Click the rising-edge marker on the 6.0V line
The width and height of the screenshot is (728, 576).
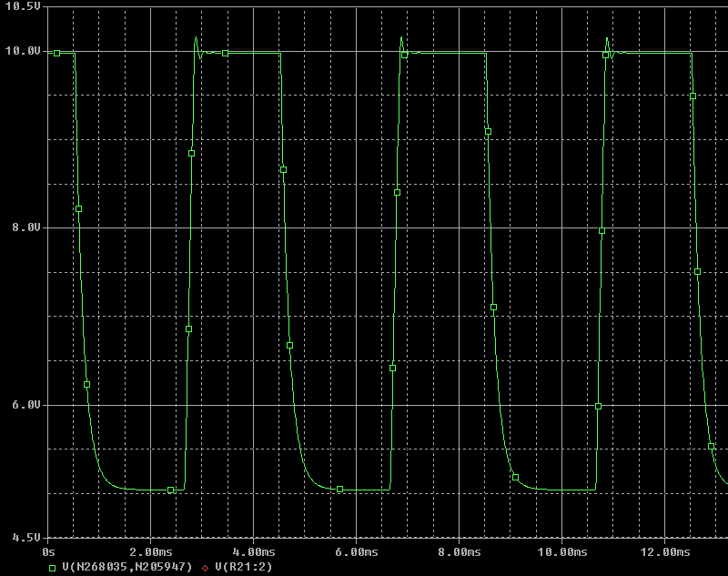pyautogui.click(x=598, y=406)
